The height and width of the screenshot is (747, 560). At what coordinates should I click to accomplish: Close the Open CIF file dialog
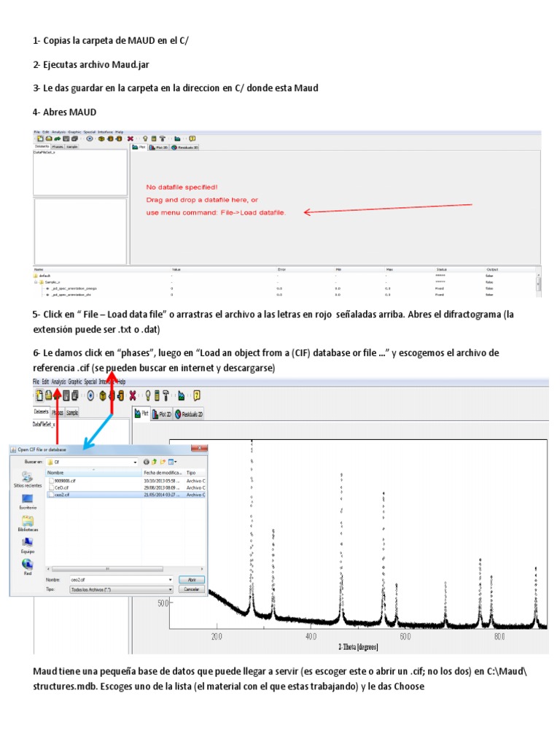[x=199, y=449]
